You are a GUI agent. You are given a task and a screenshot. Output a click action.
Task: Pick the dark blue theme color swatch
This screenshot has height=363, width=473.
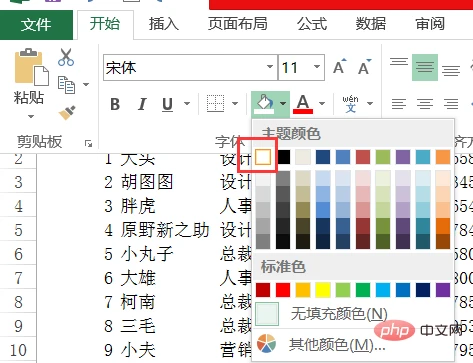click(323, 157)
